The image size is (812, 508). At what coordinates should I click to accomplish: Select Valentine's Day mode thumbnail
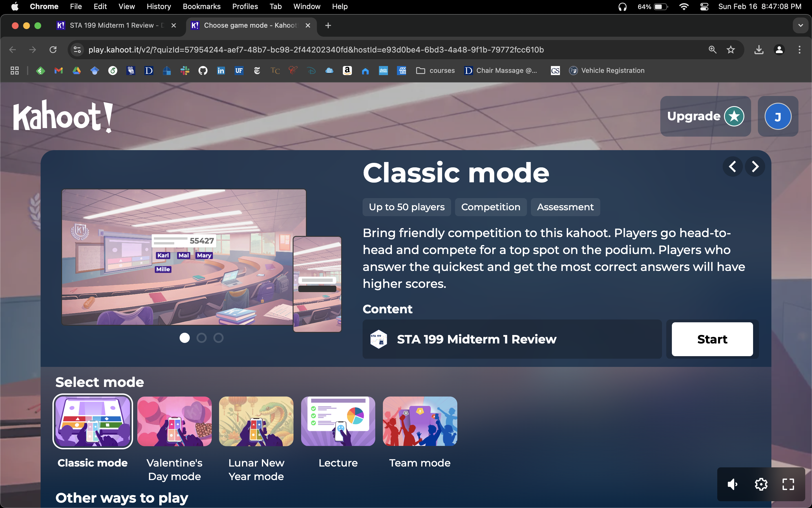click(175, 421)
